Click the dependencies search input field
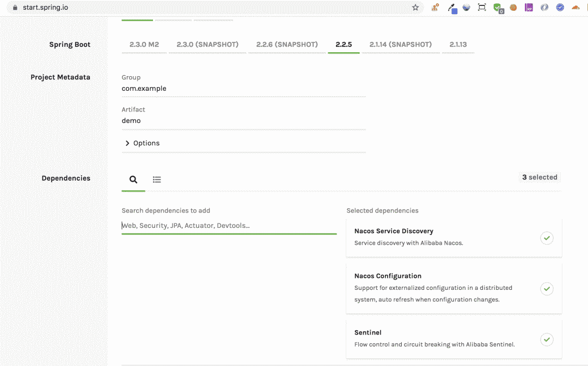 coord(229,226)
